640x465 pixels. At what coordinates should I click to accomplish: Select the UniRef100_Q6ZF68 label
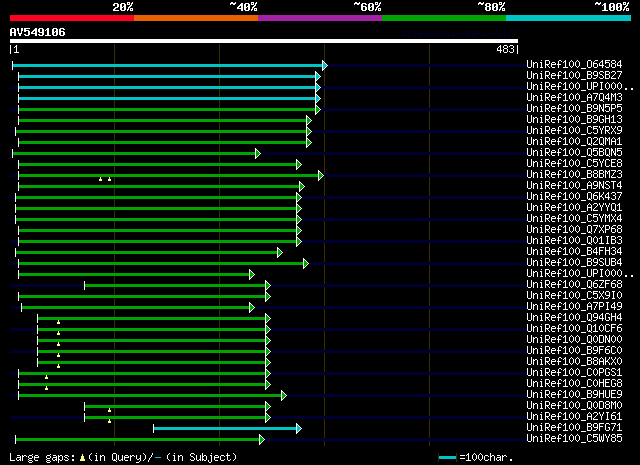pos(574,285)
